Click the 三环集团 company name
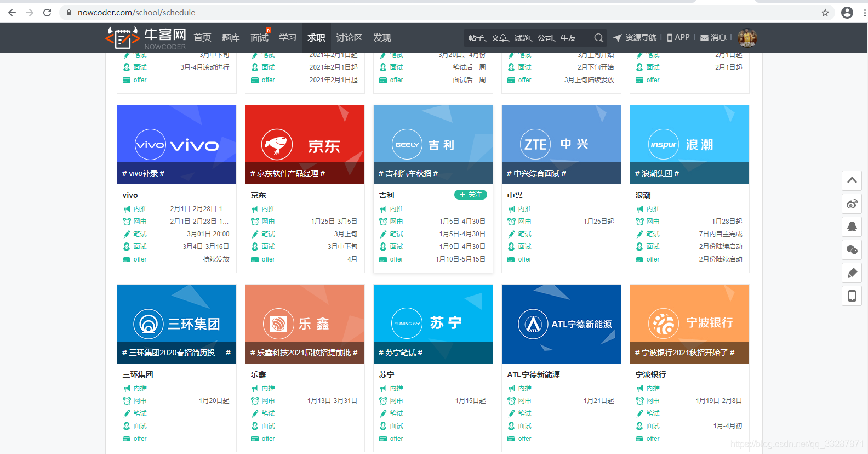868x454 pixels. tap(138, 374)
